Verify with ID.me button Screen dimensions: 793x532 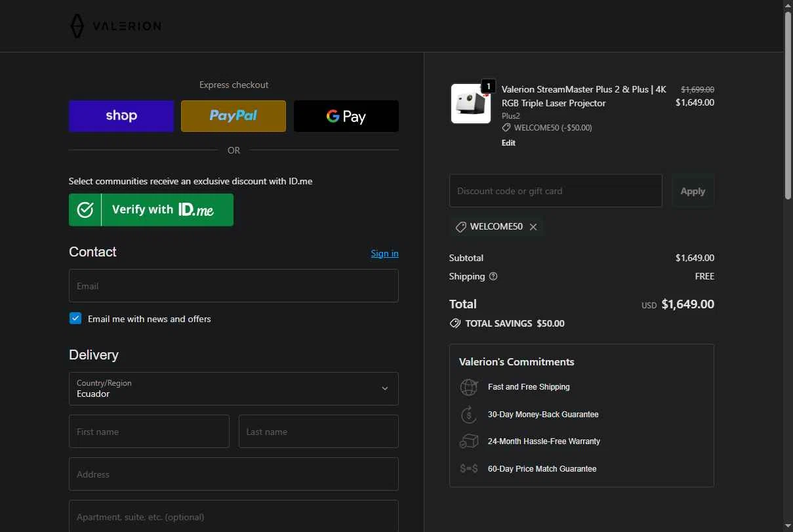pos(151,210)
